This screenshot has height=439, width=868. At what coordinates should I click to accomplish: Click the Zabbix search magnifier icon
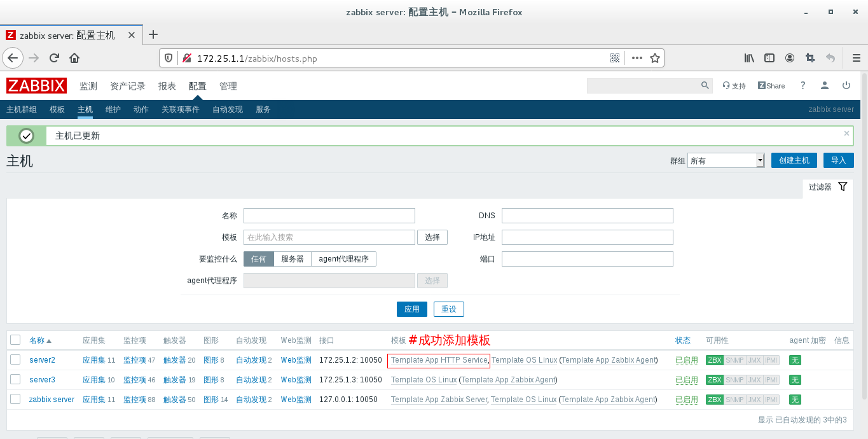pyautogui.click(x=705, y=85)
